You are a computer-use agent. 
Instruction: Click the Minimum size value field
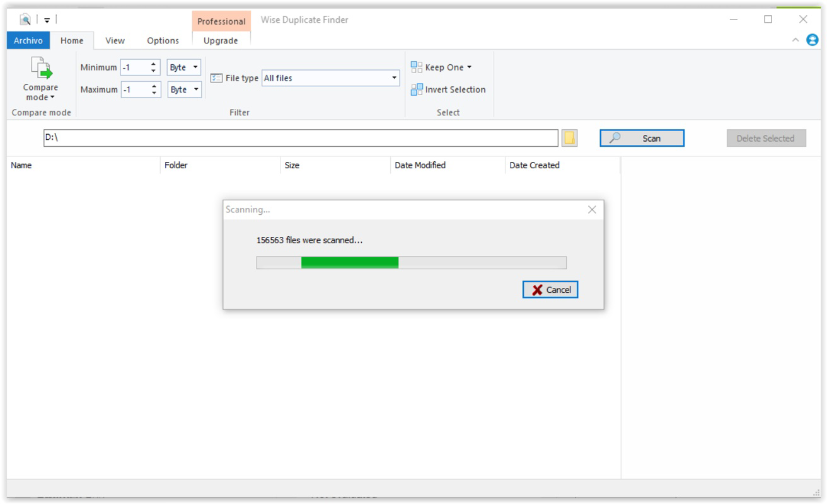(135, 67)
